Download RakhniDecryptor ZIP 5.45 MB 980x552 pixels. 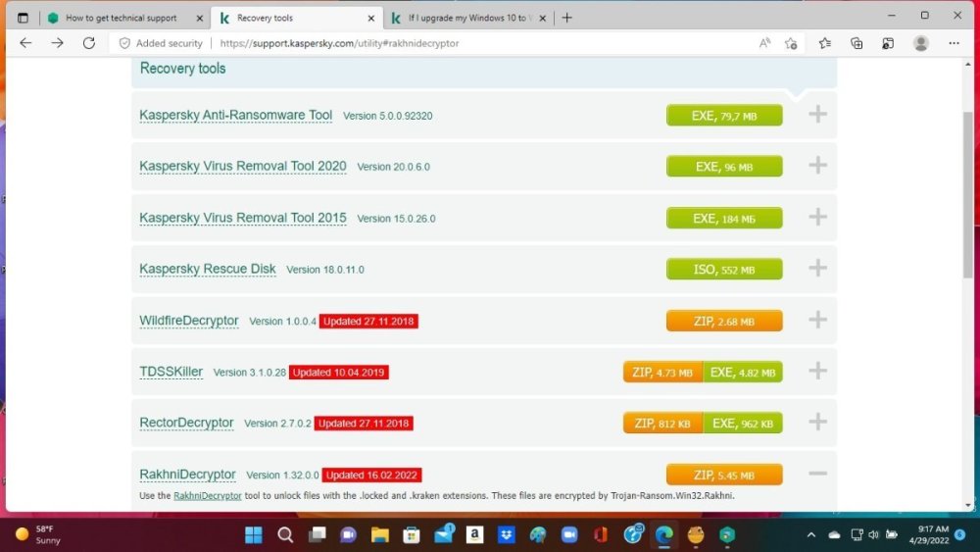[x=724, y=475]
